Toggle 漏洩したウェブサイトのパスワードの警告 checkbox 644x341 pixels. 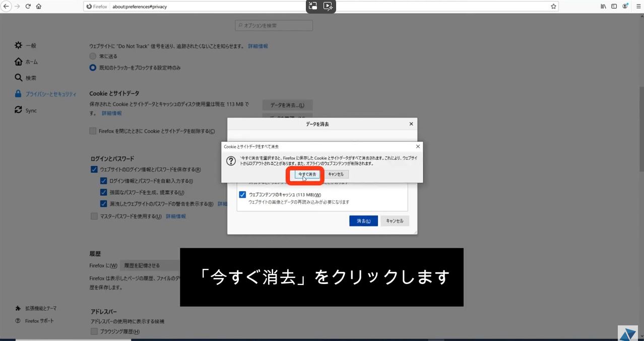103,204
